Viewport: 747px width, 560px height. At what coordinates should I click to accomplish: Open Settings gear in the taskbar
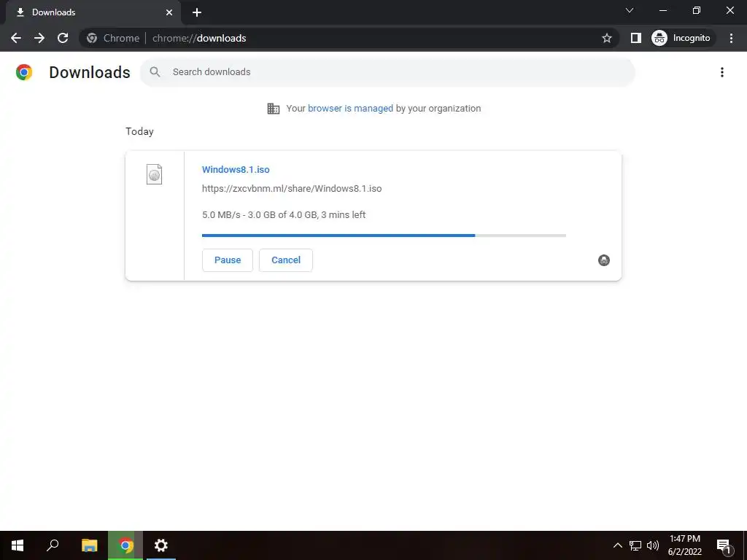161,545
